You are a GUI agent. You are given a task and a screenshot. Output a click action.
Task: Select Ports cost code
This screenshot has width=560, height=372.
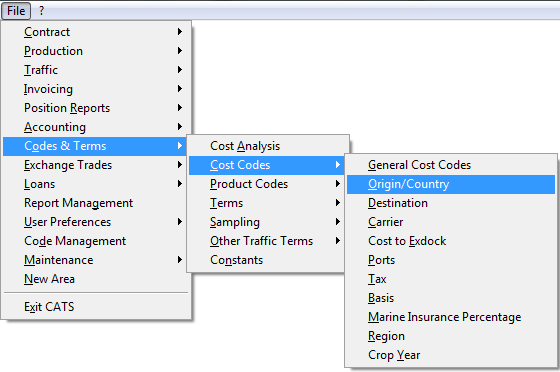click(451, 260)
